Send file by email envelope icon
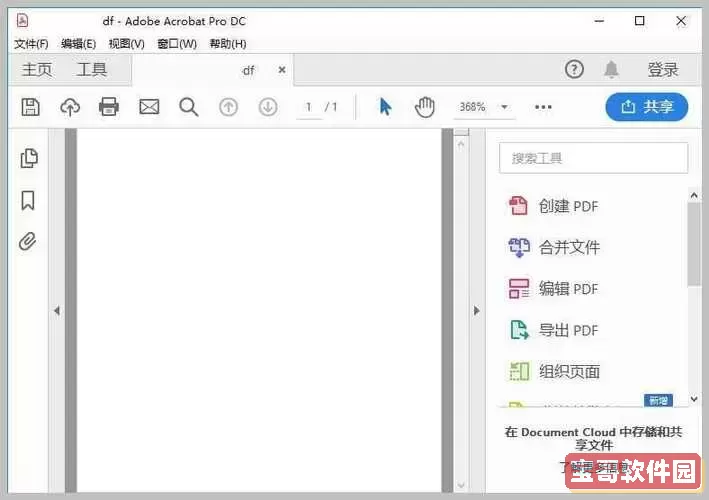The width and height of the screenshot is (709, 500). click(149, 107)
